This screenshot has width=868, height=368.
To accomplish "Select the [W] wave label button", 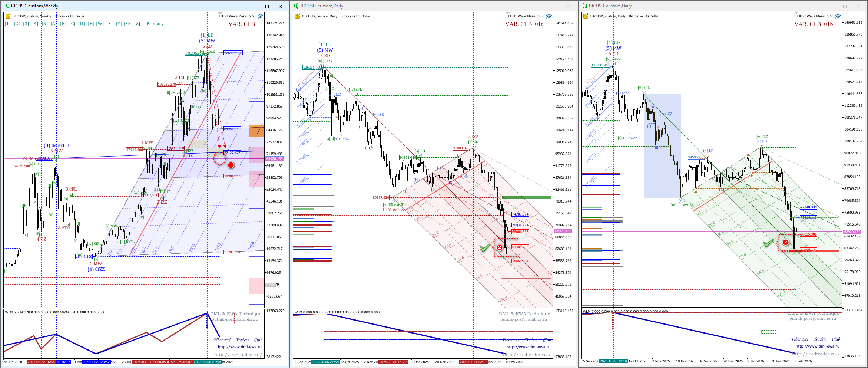I will pos(100,24).
